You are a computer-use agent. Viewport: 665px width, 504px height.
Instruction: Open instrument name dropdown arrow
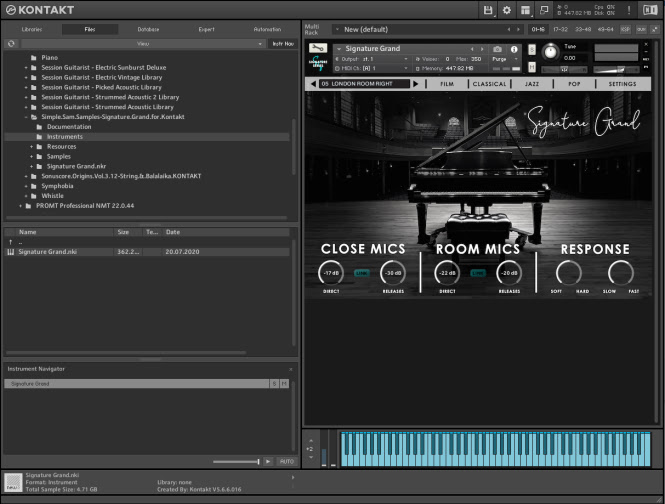point(339,49)
